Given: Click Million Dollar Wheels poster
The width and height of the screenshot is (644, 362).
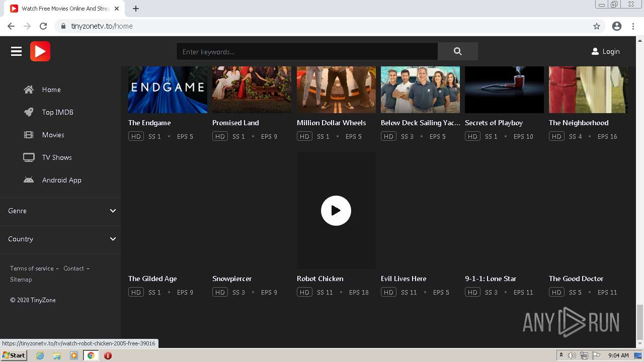Looking at the screenshot, I should pyautogui.click(x=336, y=89).
